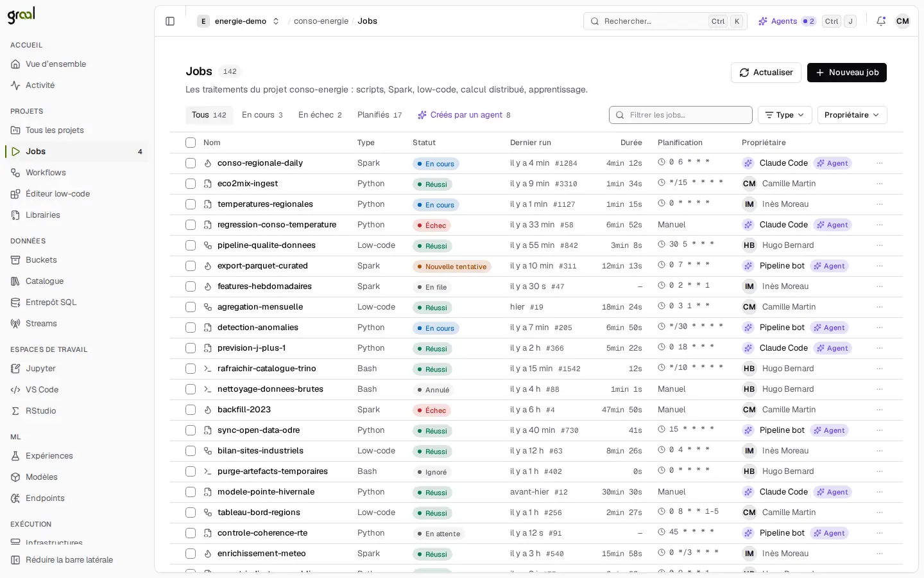Screen dimensions: 924x578
Task: Open the Propriétaire filter dropdown
Action: 852,115
